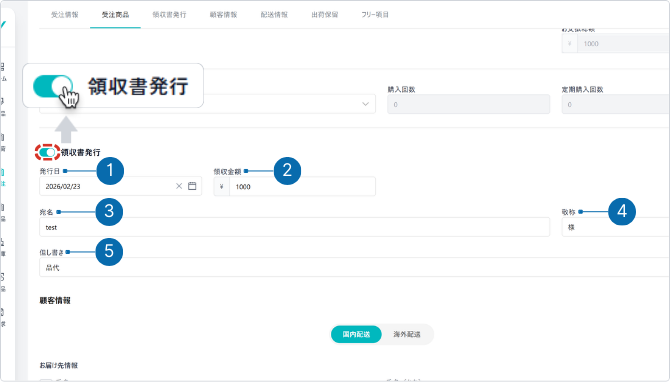Screen dimensions: 670x384
Task: Select the 受注商品 tab
Action: (x=115, y=15)
